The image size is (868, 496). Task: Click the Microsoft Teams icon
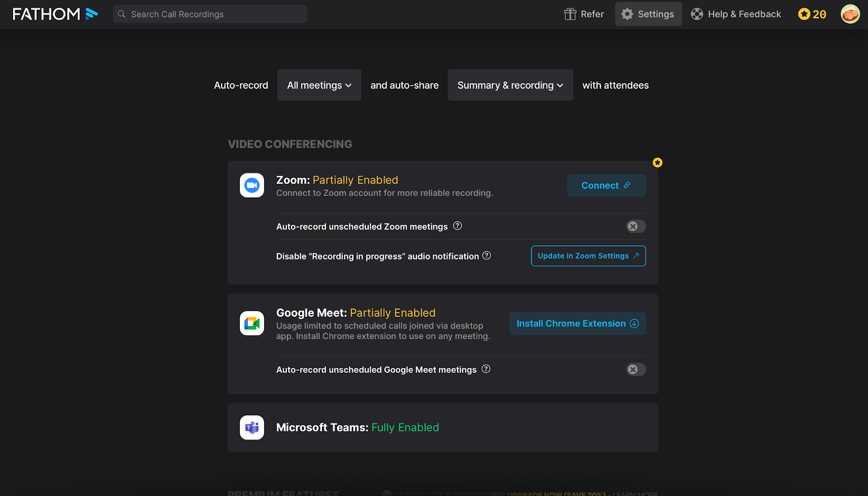coord(252,428)
